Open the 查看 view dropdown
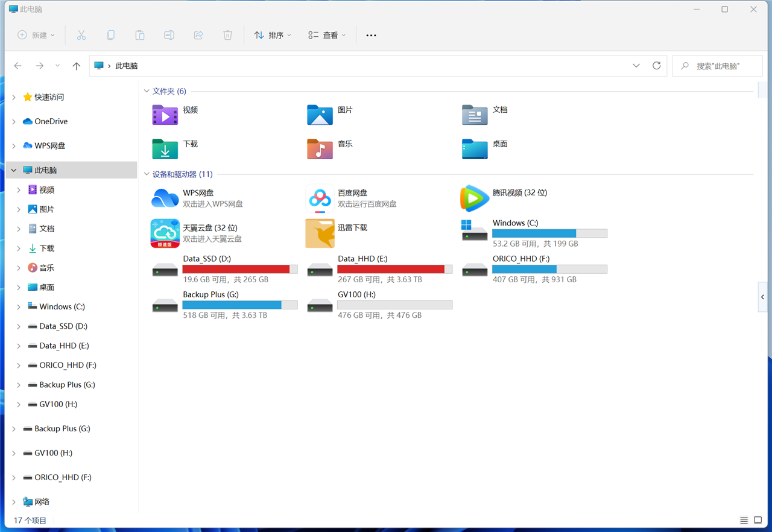The image size is (772, 532). [327, 35]
